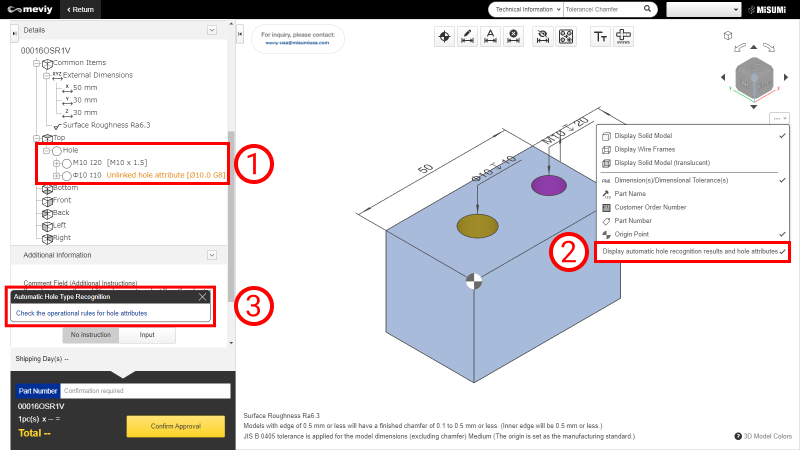Click the search magnifier icon
The height and width of the screenshot is (450, 800).
[647, 9]
